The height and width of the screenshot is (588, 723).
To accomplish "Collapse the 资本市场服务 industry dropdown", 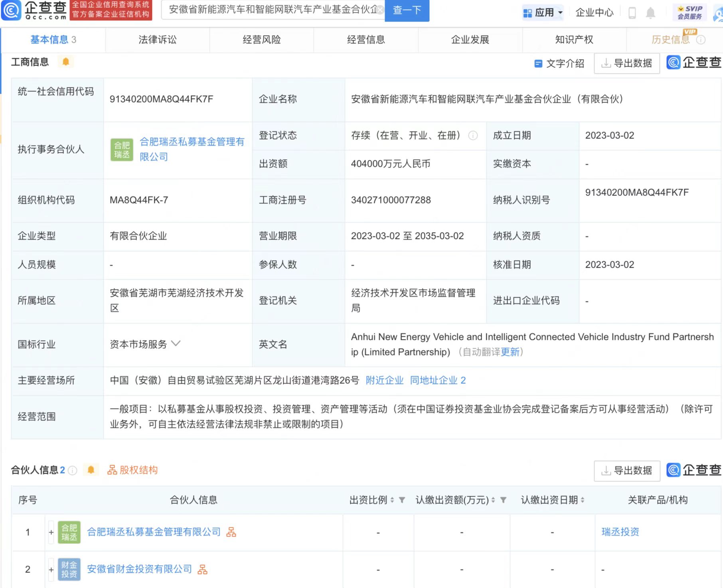I will [x=176, y=343].
